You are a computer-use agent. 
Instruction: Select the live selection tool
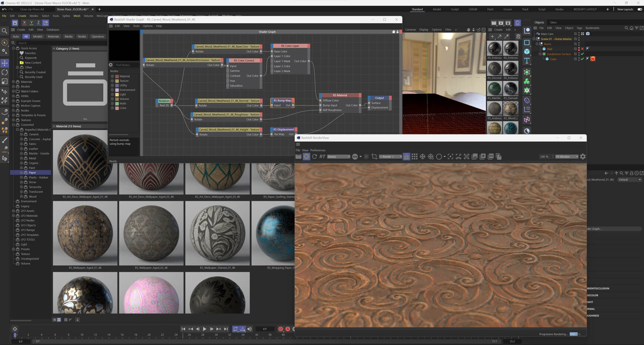[4, 43]
